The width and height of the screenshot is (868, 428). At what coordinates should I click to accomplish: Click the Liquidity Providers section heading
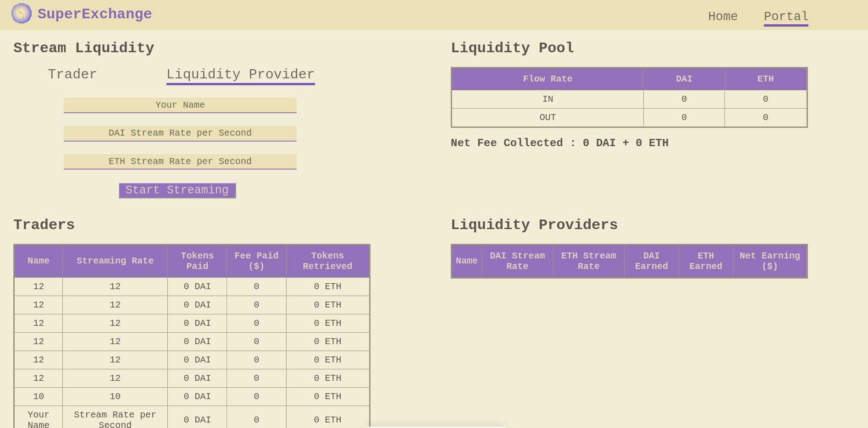click(x=534, y=225)
